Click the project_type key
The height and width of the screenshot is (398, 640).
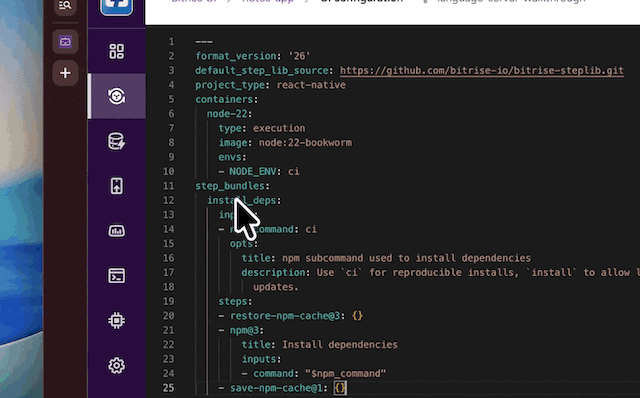pos(230,85)
